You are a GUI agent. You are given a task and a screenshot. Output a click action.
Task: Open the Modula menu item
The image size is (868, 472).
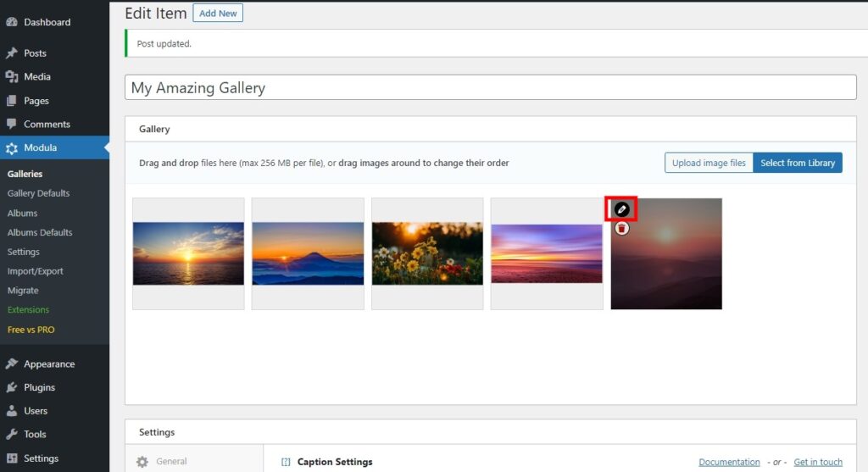41,147
